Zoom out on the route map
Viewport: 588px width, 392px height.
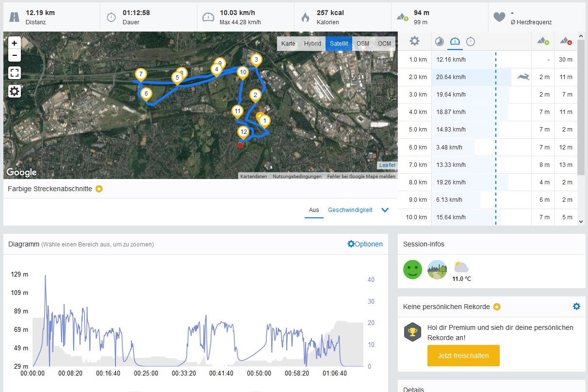coord(15,55)
